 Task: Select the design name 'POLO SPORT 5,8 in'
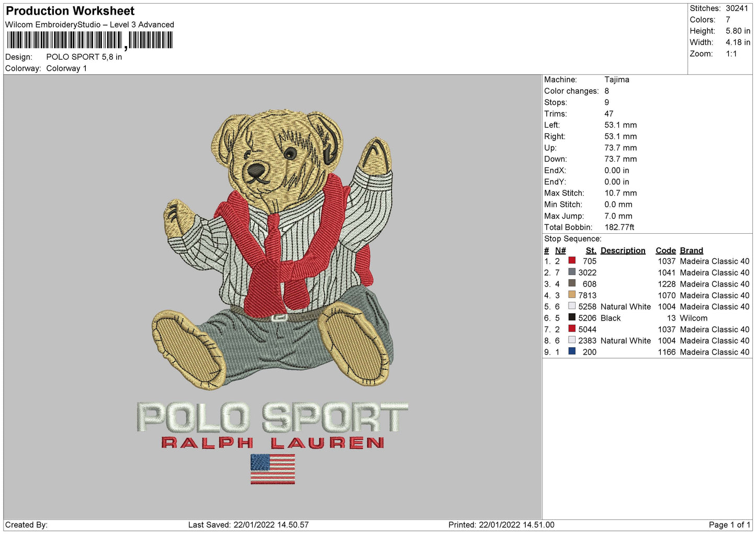[84, 57]
